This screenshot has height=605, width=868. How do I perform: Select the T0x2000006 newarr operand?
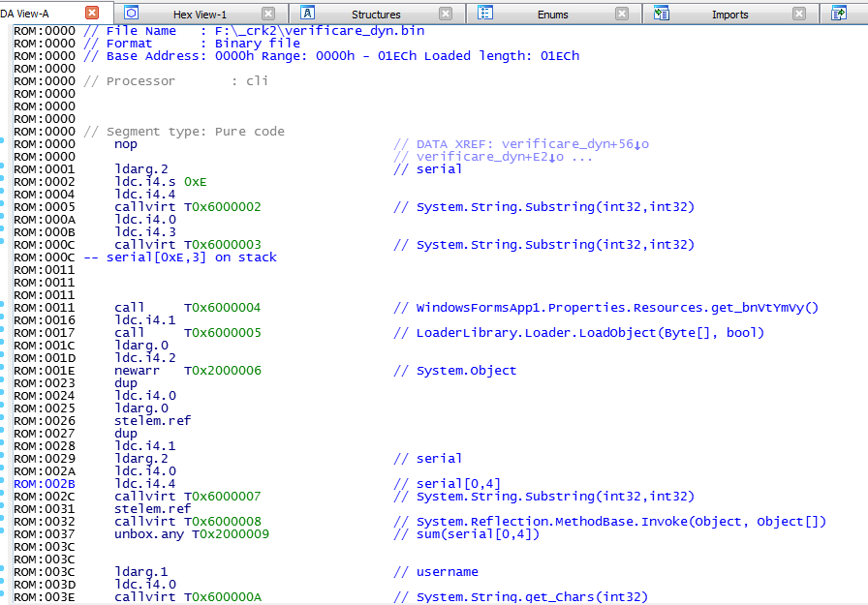[222, 371]
